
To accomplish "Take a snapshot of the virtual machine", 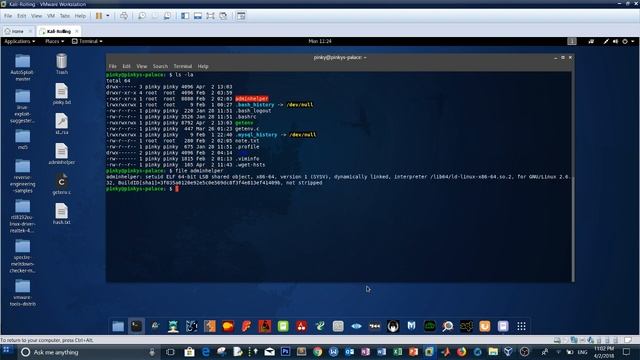I will coord(142,16).
